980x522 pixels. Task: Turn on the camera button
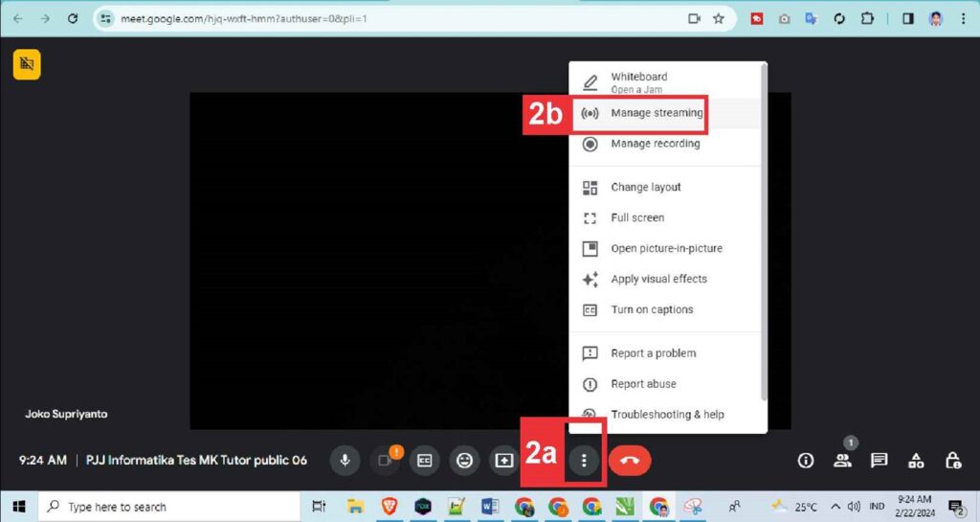(x=385, y=461)
